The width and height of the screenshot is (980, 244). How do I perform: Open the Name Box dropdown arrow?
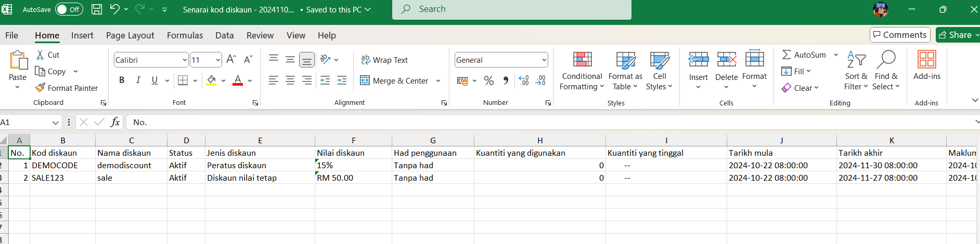coord(56,123)
